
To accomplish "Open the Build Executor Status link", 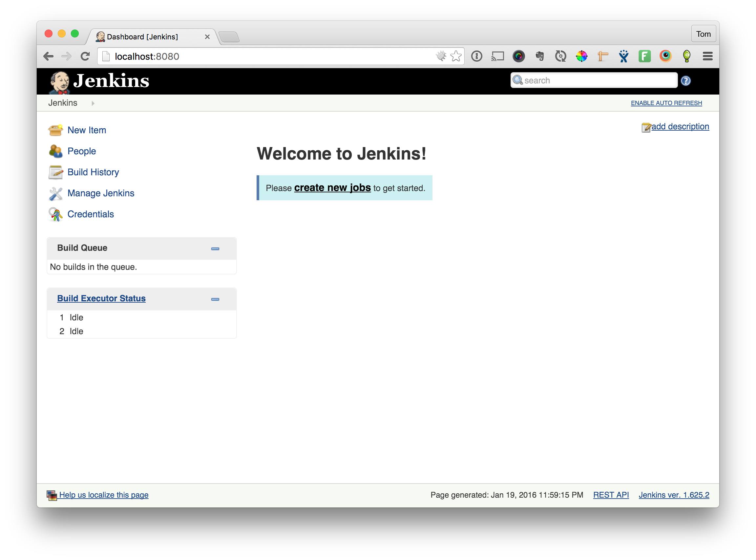I will coord(101,298).
